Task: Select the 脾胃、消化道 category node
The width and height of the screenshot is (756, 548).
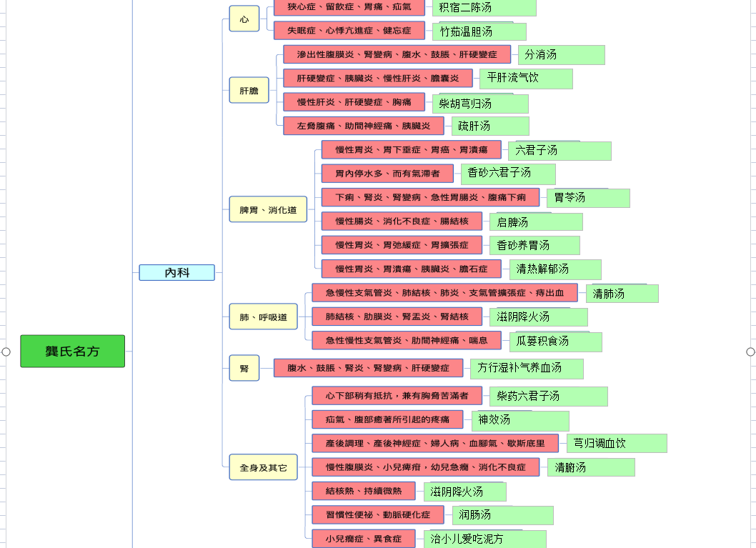Action: coord(268,209)
